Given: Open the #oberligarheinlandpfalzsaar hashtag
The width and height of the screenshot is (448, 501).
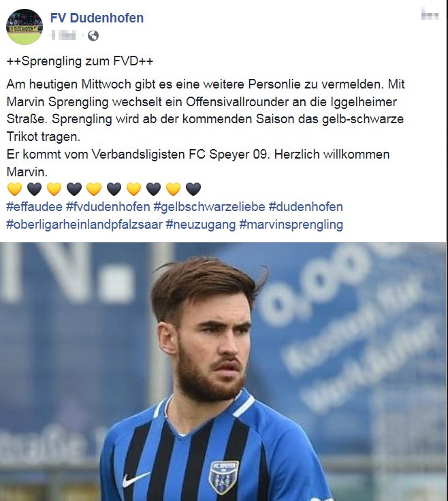Looking at the screenshot, I should click(84, 225).
